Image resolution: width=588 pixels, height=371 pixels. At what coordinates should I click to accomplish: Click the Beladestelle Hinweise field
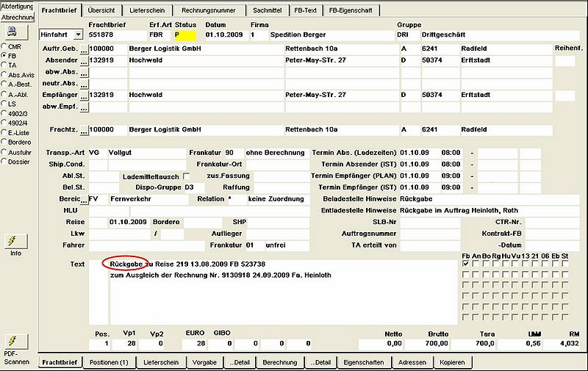pyautogui.click(x=489, y=199)
